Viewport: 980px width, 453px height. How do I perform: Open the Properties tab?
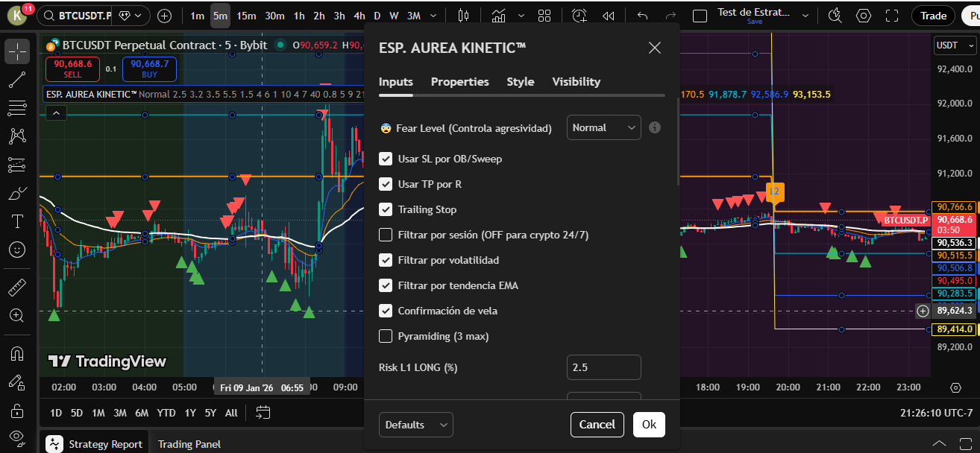tap(459, 82)
